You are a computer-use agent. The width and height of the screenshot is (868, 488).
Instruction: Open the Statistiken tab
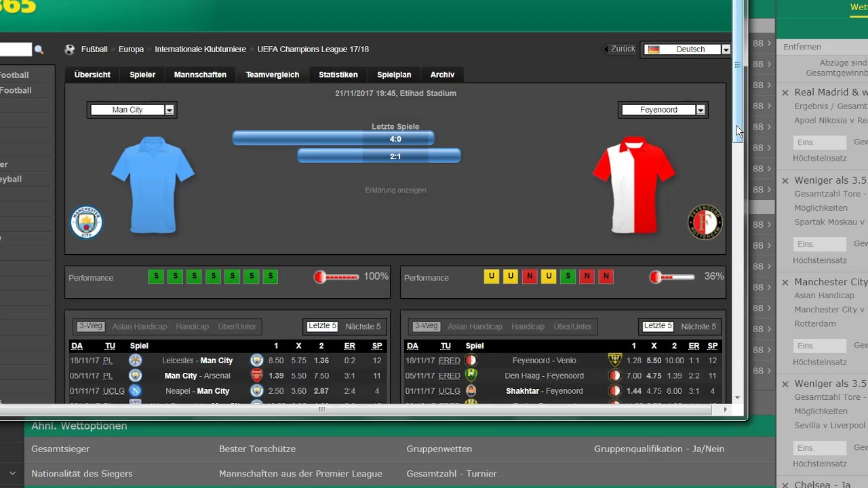tap(338, 75)
